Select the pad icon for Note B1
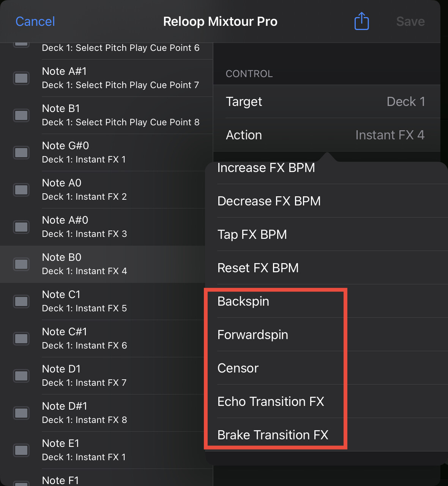The width and height of the screenshot is (448, 486). [21, 115]
